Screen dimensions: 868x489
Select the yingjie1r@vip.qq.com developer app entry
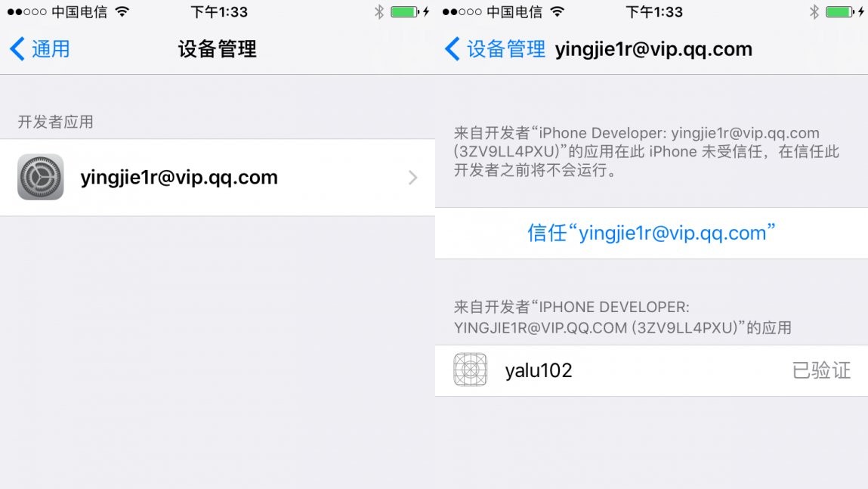(218, 177)
